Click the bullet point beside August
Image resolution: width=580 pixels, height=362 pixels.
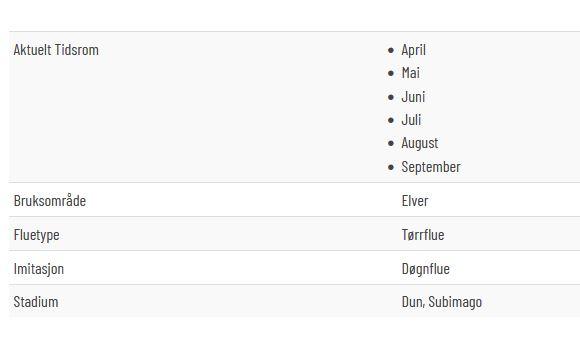pos(391,143)
